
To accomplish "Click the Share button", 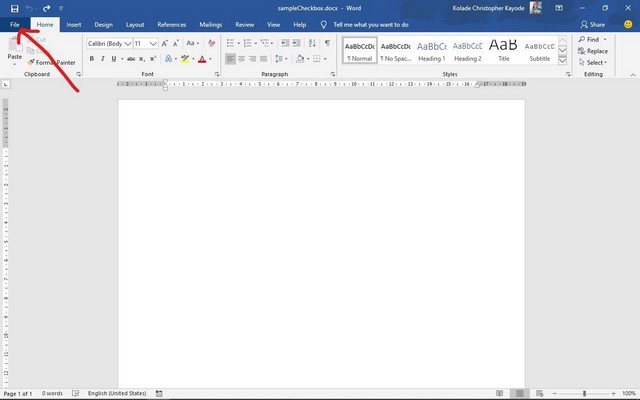I will coord(593,24).
